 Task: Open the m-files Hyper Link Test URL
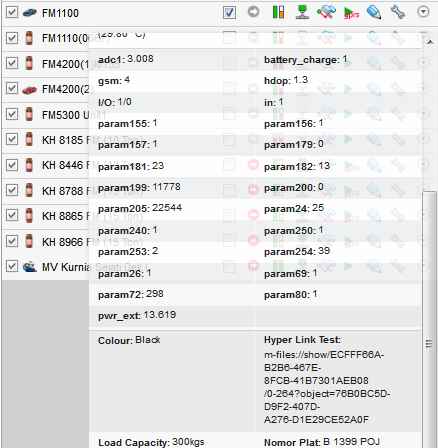[327, 387]
